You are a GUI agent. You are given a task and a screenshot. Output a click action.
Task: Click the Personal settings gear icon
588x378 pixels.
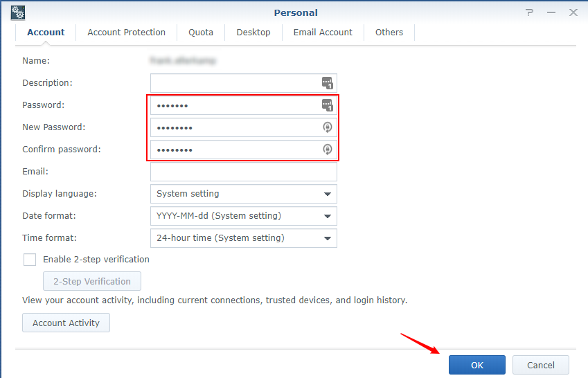click(x=18, y=12)
